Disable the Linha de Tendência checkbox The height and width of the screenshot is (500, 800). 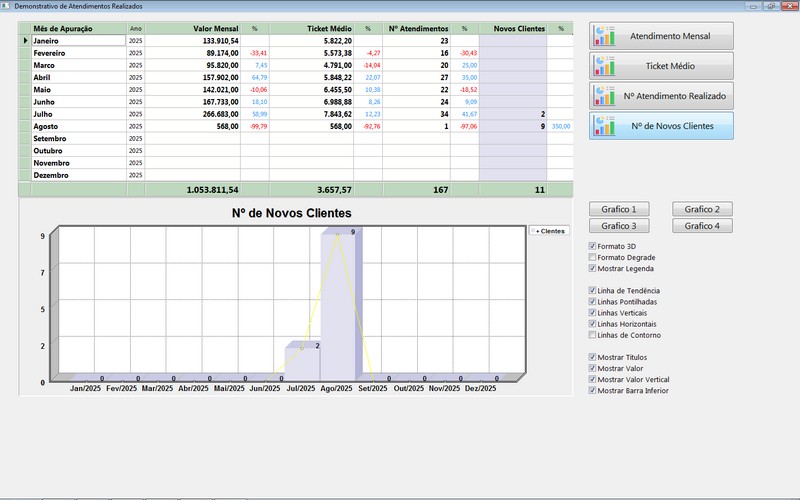click(x=593, y=291)
